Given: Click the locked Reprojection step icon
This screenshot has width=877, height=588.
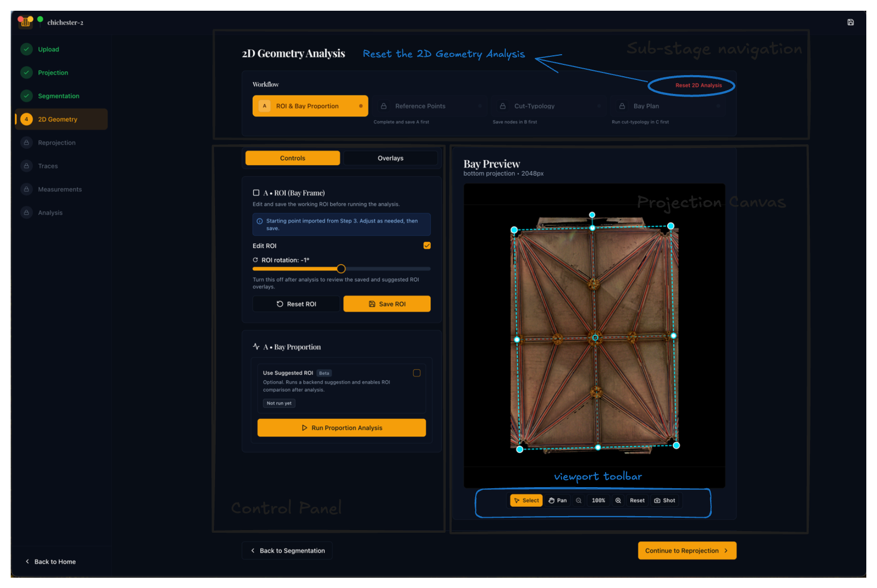Looking at the screenshot, I should (x=26, y=143).
